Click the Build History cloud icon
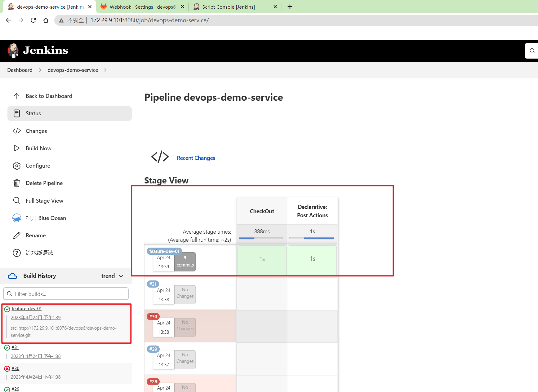 12,276
